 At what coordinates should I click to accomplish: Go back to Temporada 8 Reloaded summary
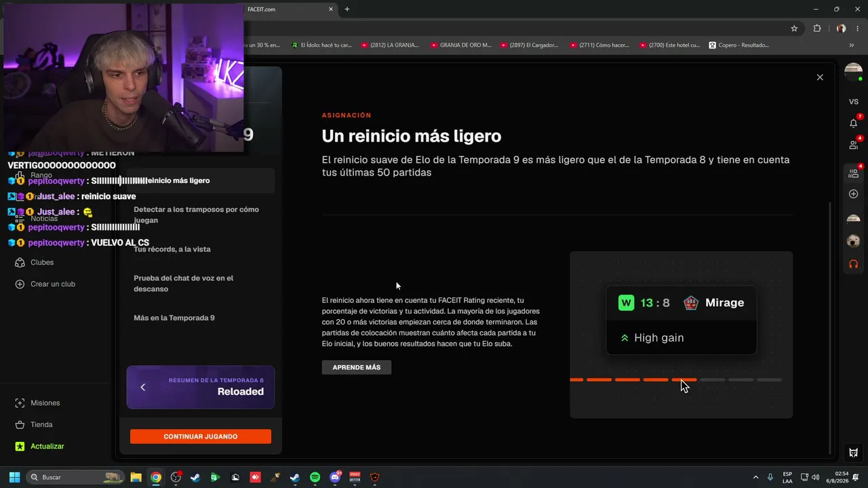pyautogui.click(x=201, y=387)
